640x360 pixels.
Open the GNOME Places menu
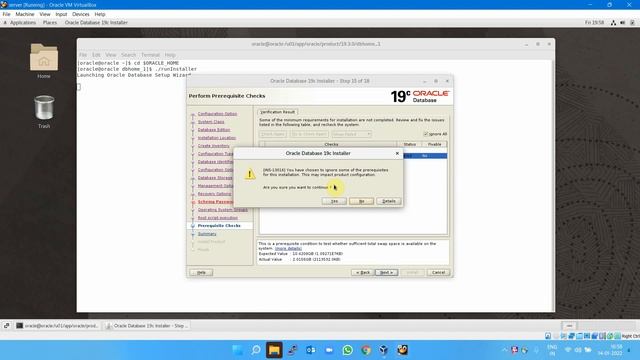(50, 22)
